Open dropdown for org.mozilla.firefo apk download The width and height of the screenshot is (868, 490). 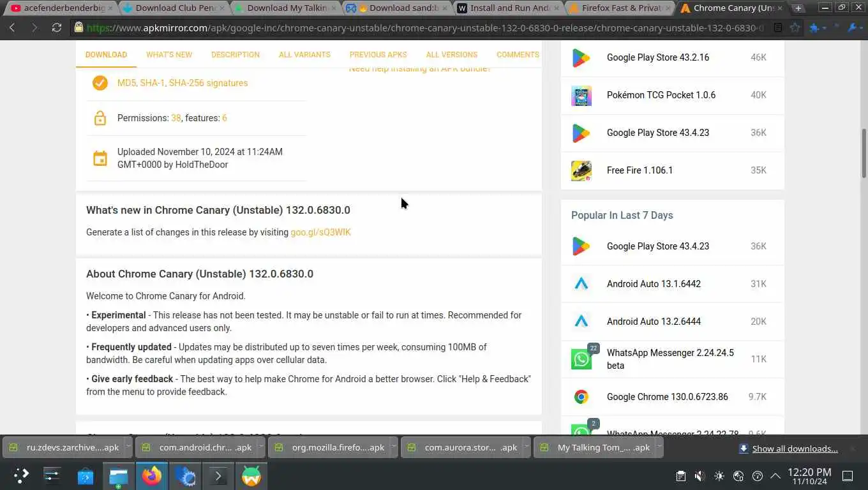(x=393, y=447)
